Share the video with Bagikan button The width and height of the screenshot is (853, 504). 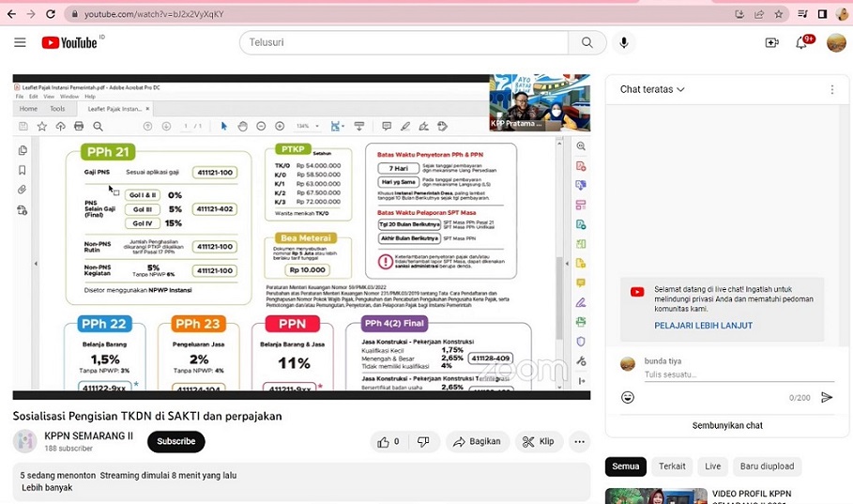[476, 441]
